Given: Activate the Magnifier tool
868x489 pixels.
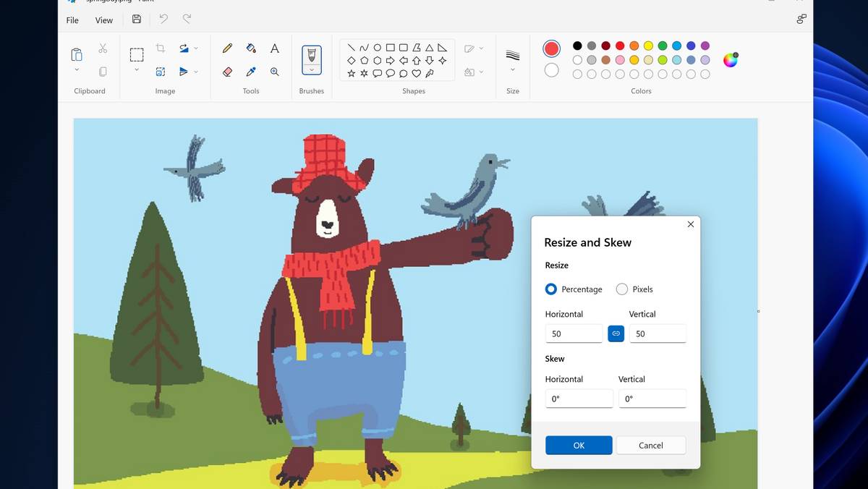Looking at the screenshot, I should click(x=275, y=72).
